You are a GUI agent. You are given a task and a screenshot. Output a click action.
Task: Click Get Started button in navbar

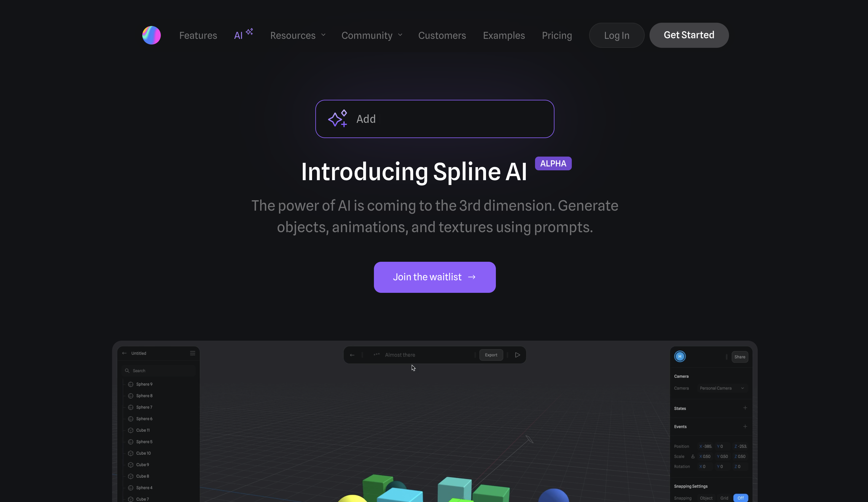click(689, 35)
